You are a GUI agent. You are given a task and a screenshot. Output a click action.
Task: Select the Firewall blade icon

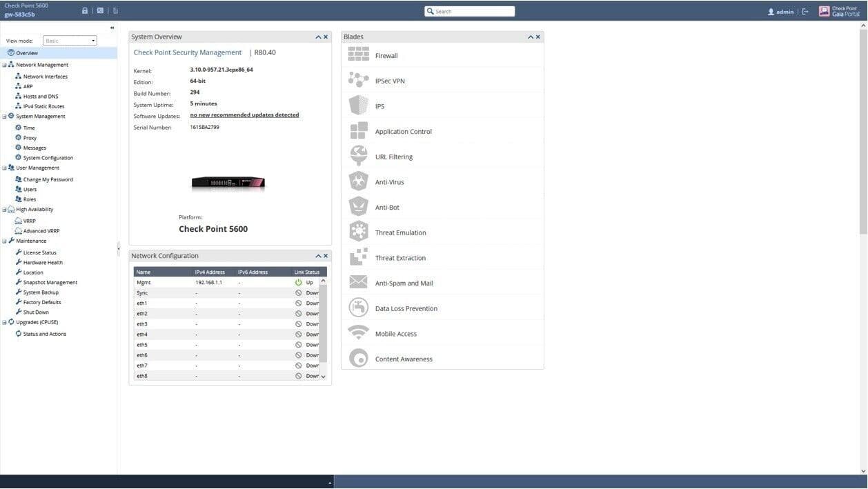pos(359,54)
